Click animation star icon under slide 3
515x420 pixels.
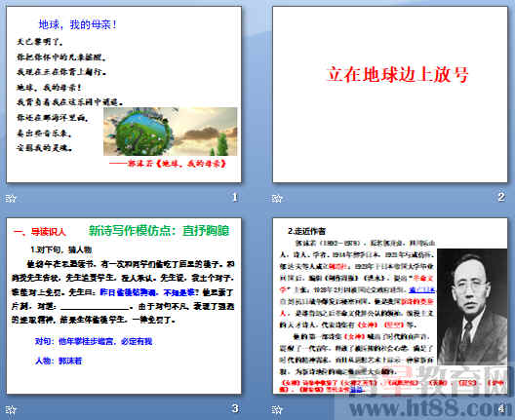click(11, 409)
